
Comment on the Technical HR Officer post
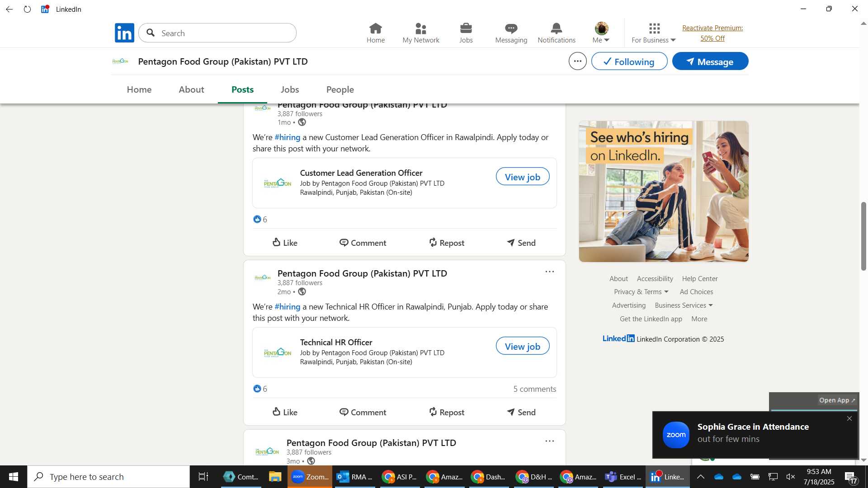click(363, 412)
